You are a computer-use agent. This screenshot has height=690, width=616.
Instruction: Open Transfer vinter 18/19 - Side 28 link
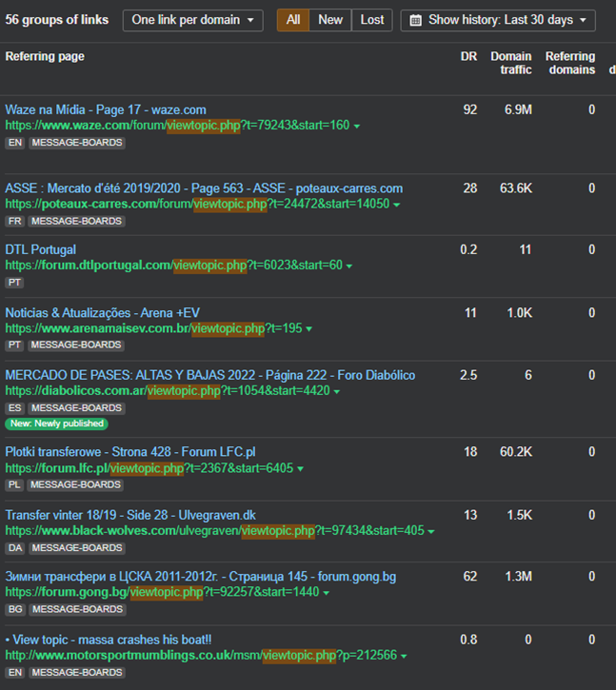pyautogui.click(x=130, y=515)
